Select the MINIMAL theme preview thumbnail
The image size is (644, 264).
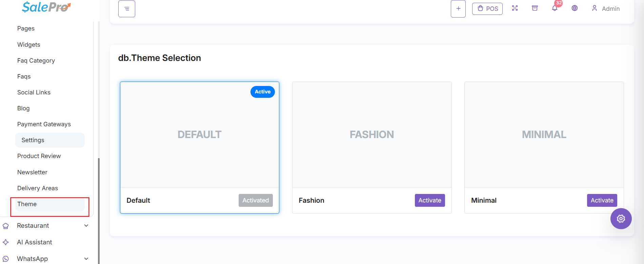tap(544, 135)
